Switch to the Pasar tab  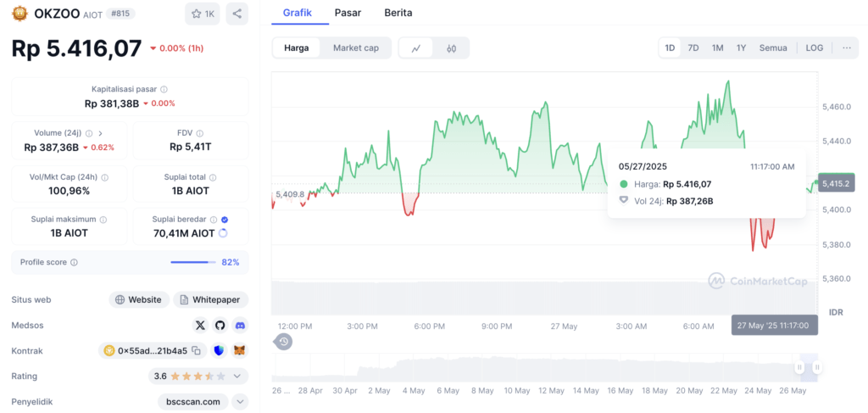pyautogui.click(x=348, y=13)
